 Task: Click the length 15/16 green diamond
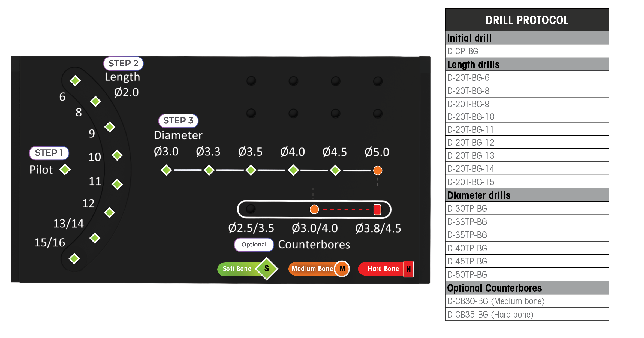[x=74, y=259]
